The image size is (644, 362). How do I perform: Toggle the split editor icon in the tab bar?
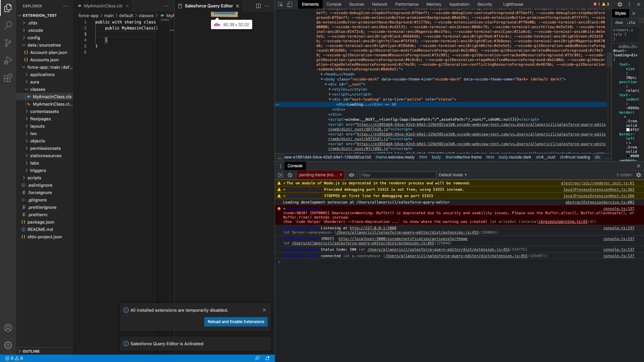pos(258,6)
